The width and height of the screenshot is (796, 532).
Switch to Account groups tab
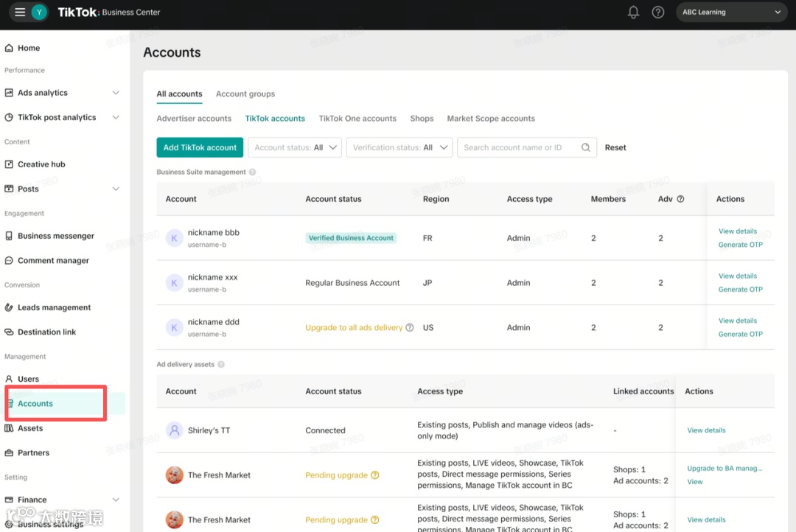coord(245,94)
